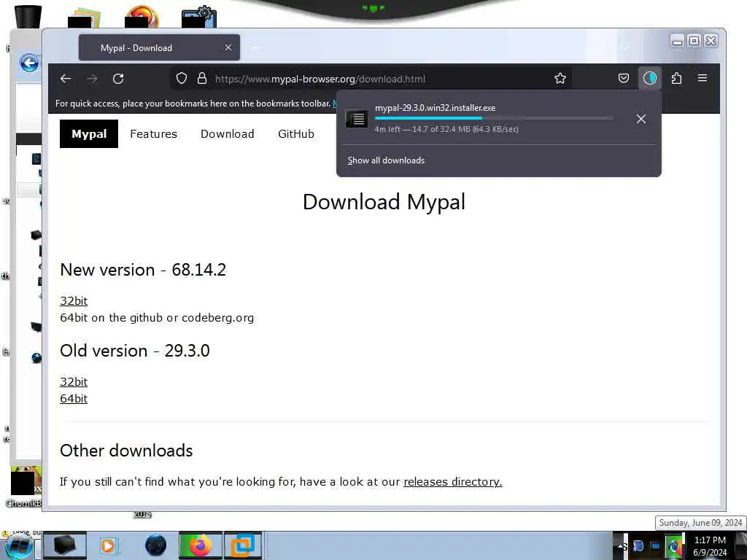
Task: Click the browser forward arrow
Action: 93,79
